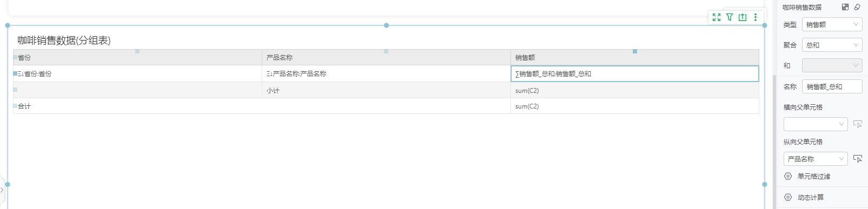Select the sum(C2) cell in 合计 row

pyautogui.click(x=635, y=106)
